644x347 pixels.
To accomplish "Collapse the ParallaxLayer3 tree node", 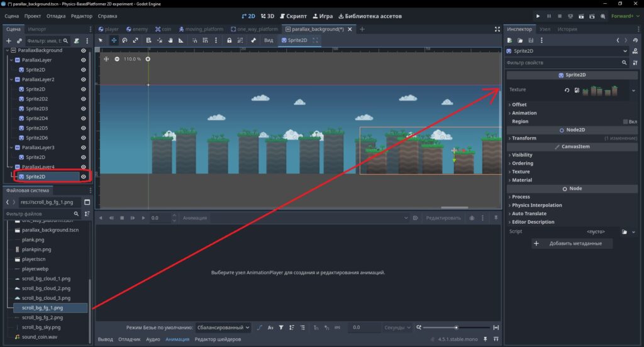I will [x=11, y=148].
